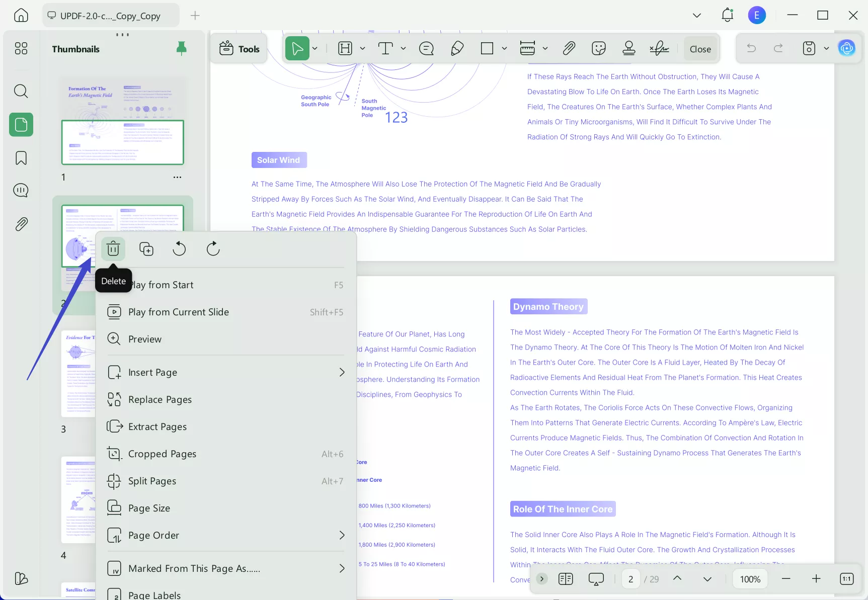Select Split Pages in the context menu
This screenshot has height=600, width=868.
click(x=153, y=481)
